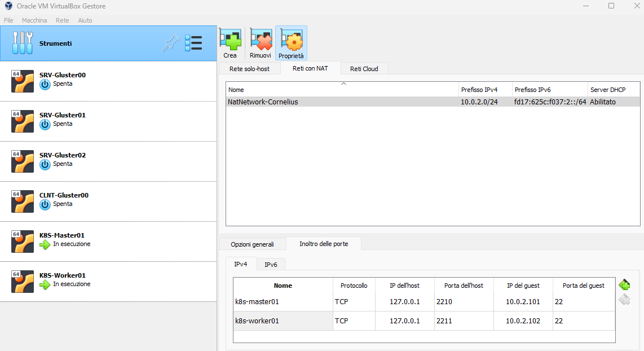Screen dimensions: 644x351
Task: Click the SRV-Gluster00 virtual machine icon
Action: pos(22,81)
